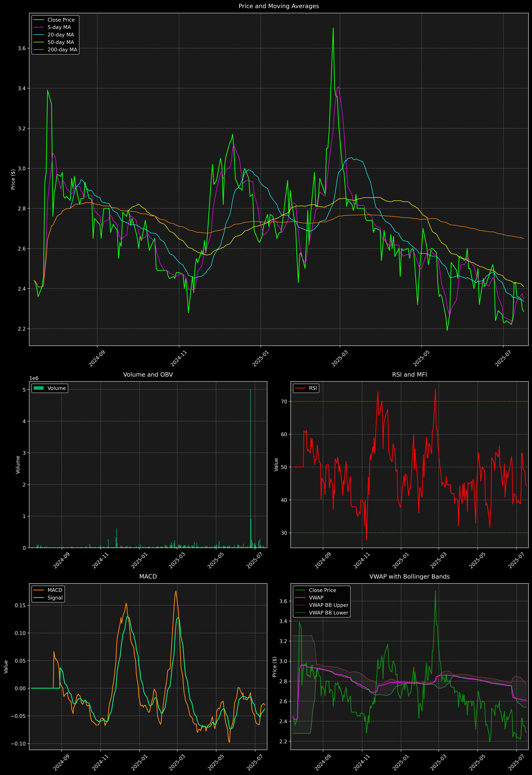Click the 'VWAP BB Upper' legend entry
Viewport: 532px width, 775px height.
[x=329, y=605]
